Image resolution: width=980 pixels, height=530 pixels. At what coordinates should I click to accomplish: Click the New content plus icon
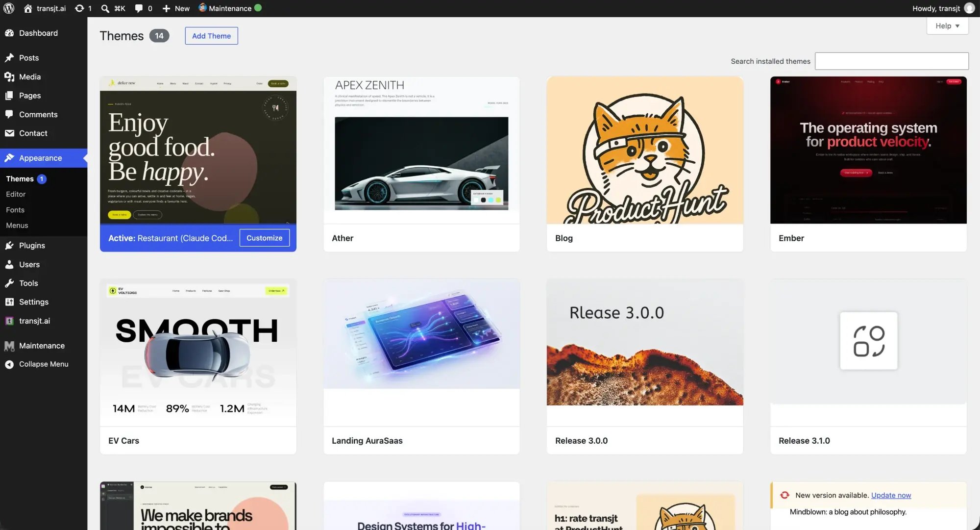pyautogui.click(x=166, y=8)
